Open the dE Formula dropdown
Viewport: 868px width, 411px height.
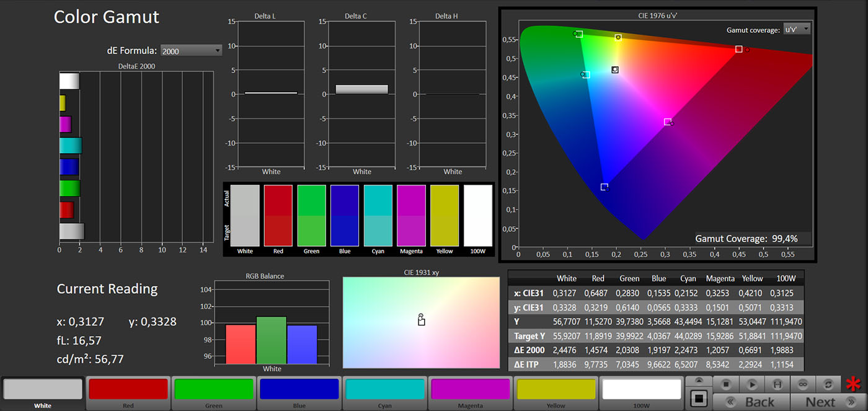(191, 51)
